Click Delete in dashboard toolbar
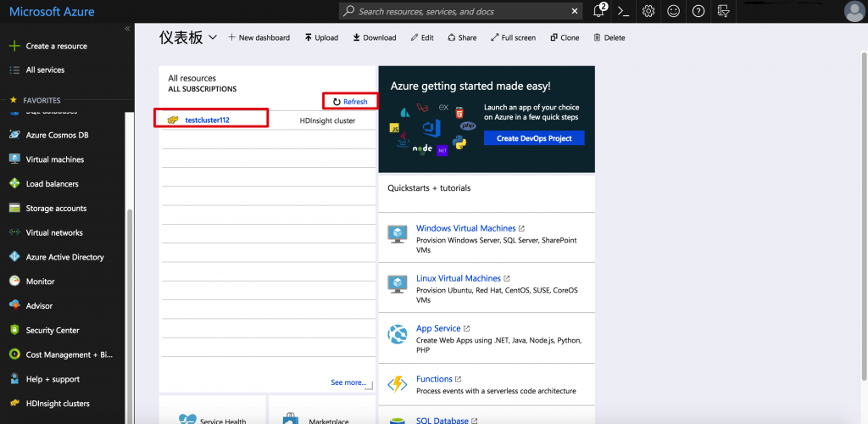This screenshot has height=424, width=868. coord(609,37)
